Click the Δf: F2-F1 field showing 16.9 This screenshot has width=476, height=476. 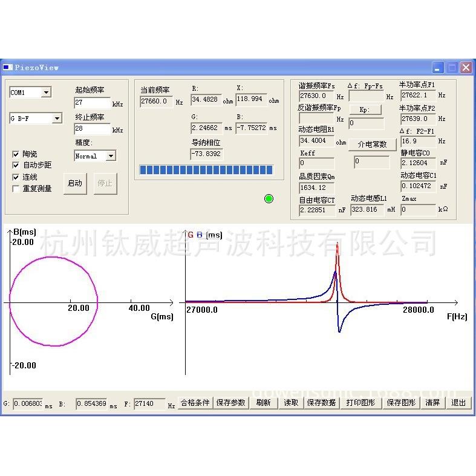[419, 142]
